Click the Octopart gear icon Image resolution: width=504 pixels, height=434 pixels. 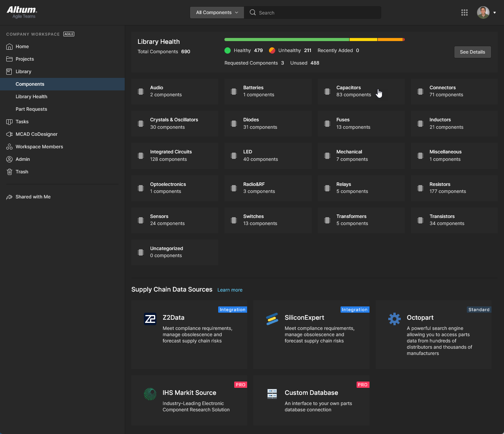pos(395,319)
